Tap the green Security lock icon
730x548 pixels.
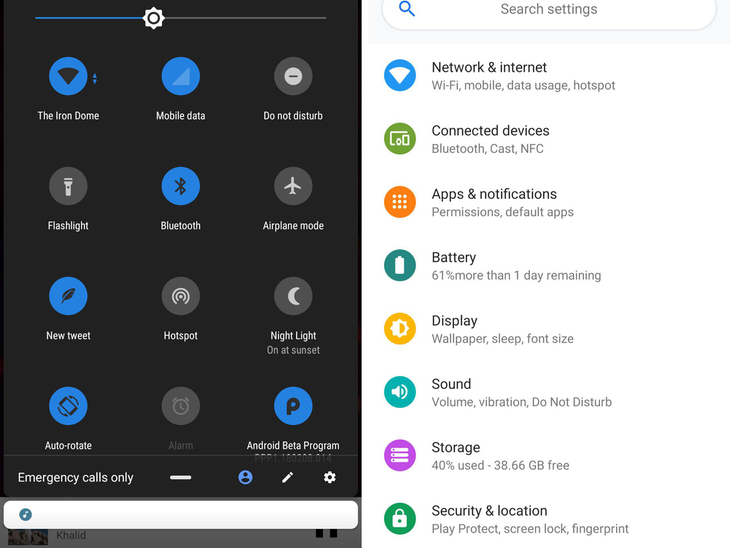[400, 519]
